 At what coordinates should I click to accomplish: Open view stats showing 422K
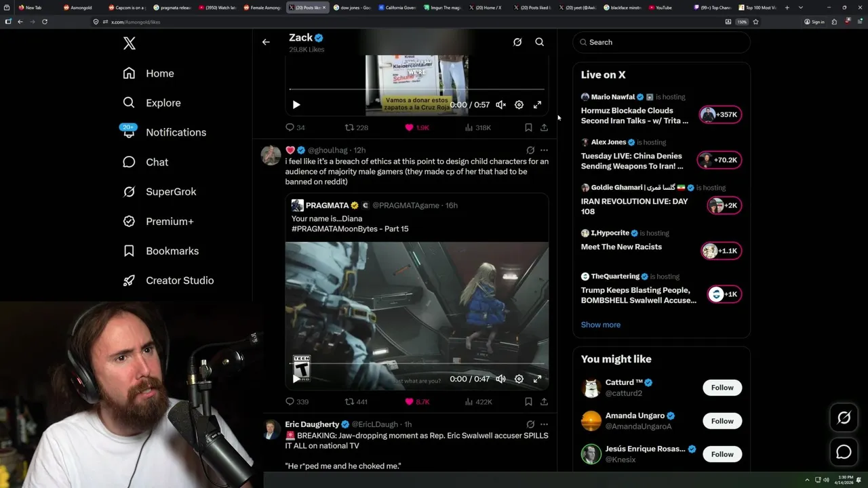pyautogui.click(x=478, y=402)
